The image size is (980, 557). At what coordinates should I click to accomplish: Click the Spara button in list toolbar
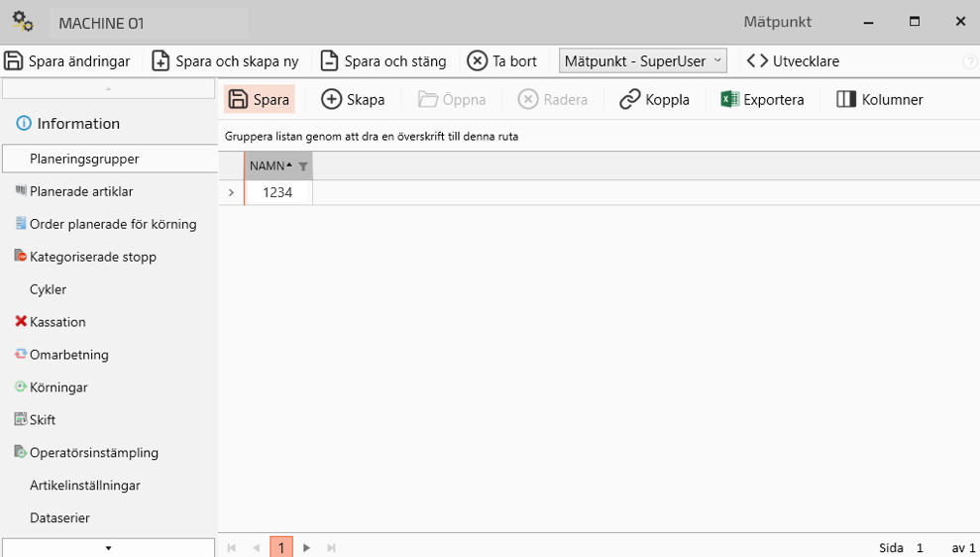[x=260, y=99]
